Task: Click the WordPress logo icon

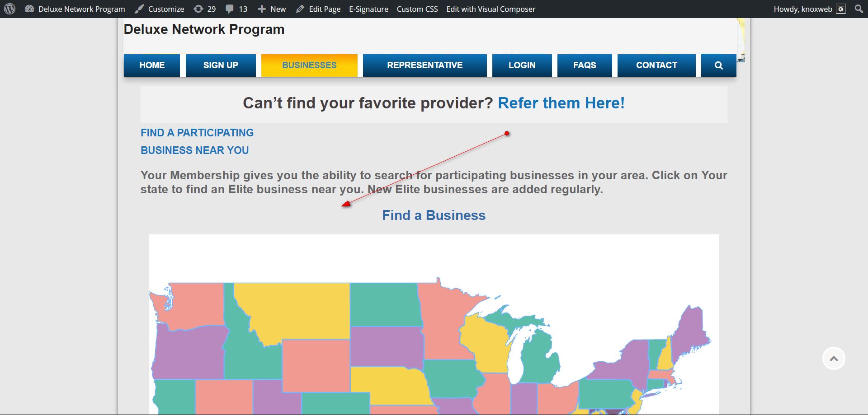Action: click(9, 9)
